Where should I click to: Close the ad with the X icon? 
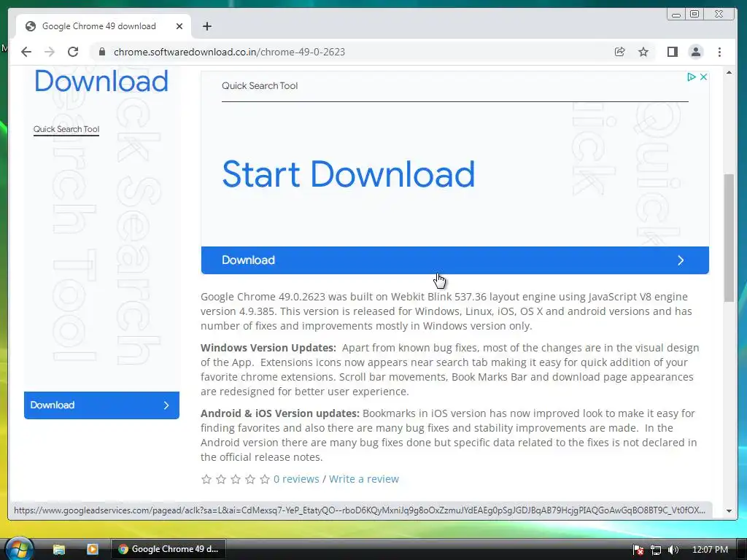(x=703, y=77)
